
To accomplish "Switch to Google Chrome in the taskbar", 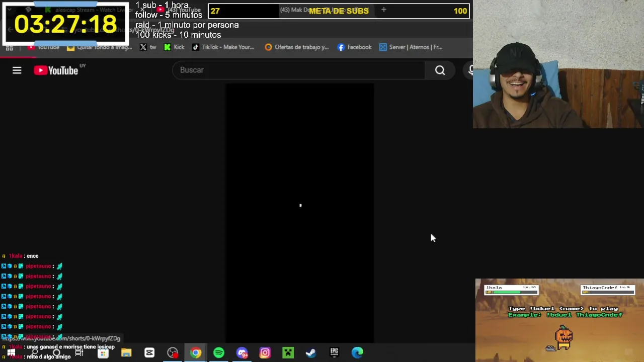I will tap(196, 353).
